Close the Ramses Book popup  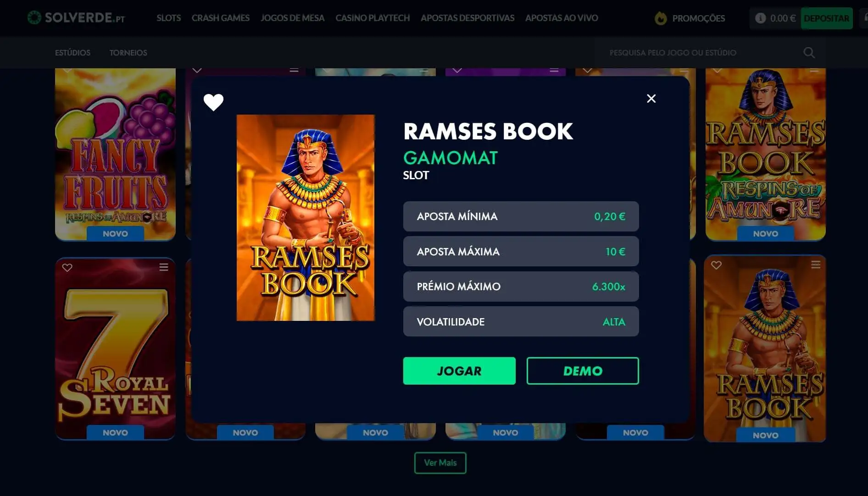(651, 99)
